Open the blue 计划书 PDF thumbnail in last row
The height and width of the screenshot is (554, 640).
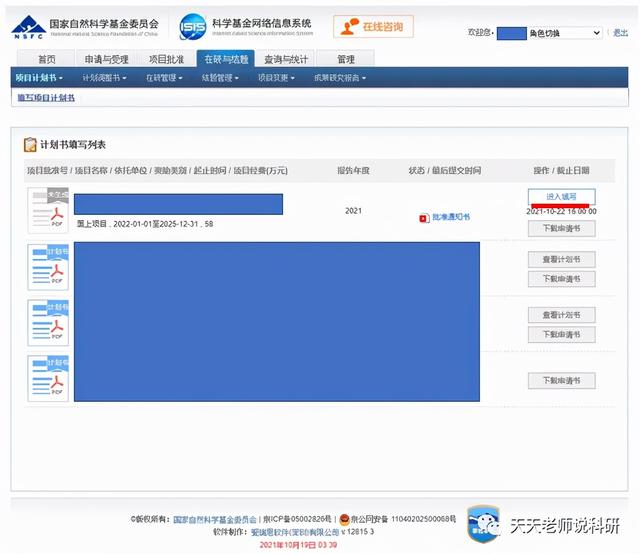point(48,378)
